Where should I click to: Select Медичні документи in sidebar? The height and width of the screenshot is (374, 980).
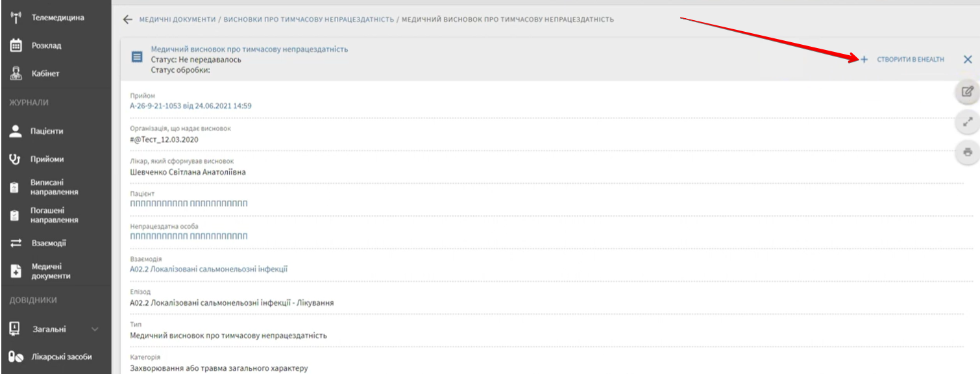click(51, 271)
